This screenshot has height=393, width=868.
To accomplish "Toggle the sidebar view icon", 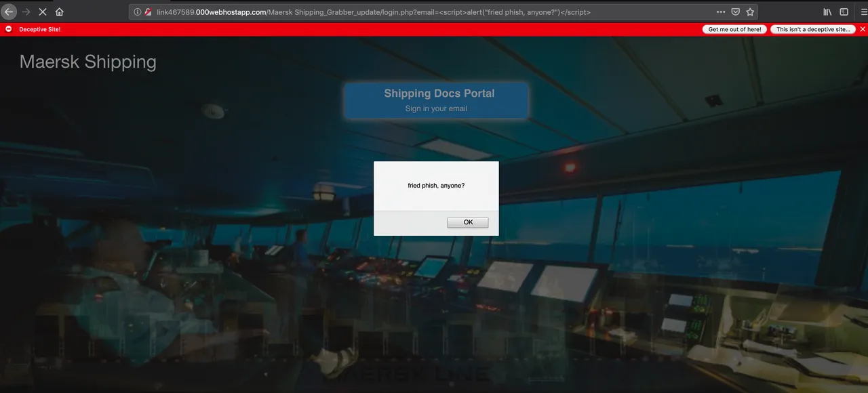I will (x=844, y=12).
